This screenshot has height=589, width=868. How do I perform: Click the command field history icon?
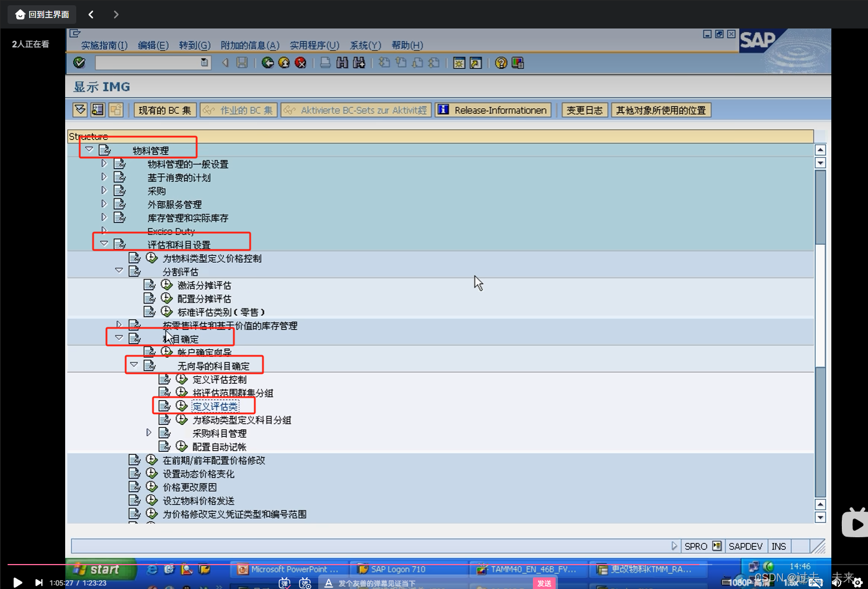pos(204,62)
